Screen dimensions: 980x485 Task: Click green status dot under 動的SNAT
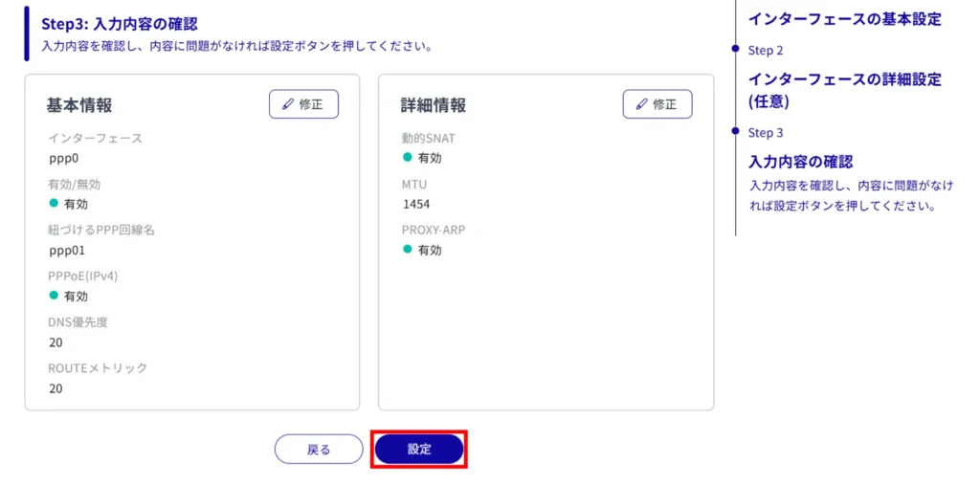[x=409, y=157]
